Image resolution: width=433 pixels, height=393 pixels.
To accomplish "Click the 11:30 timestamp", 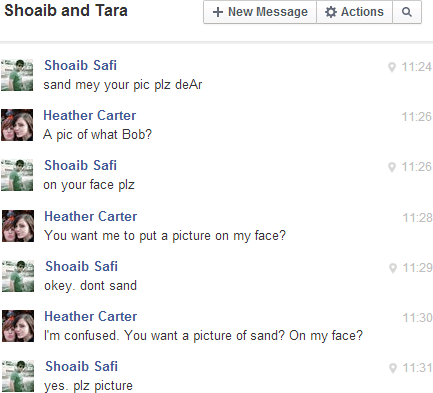I will click(418, 318).
